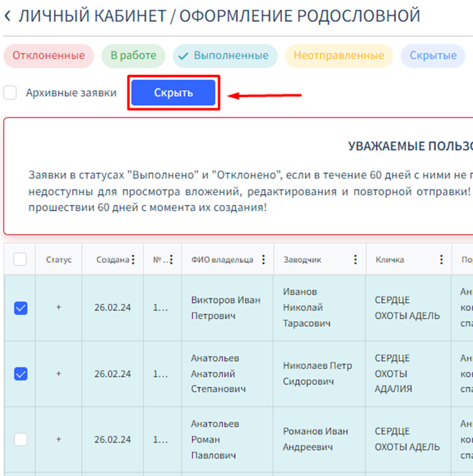The image size is (473, 476).
Task: Check the row for Анатольев Роман Павлович
Action: click(x=20, y=439)
